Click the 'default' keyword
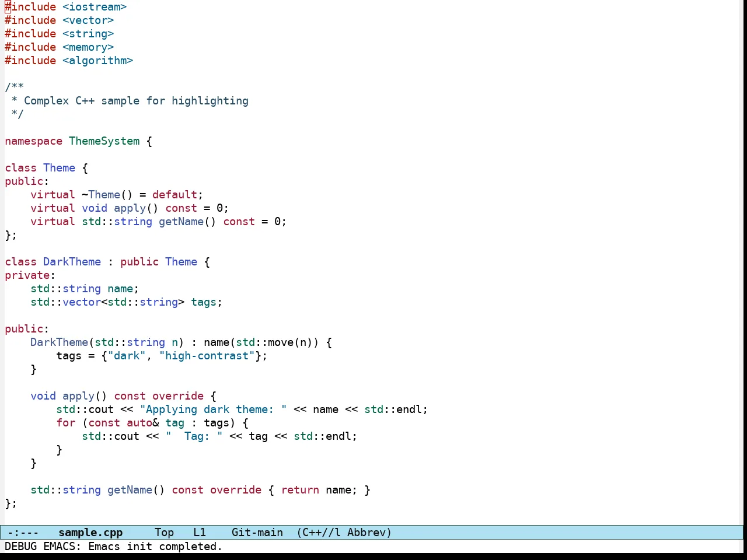Image resolution: width=747 pixels, height=560 pixels. [174, 195]
